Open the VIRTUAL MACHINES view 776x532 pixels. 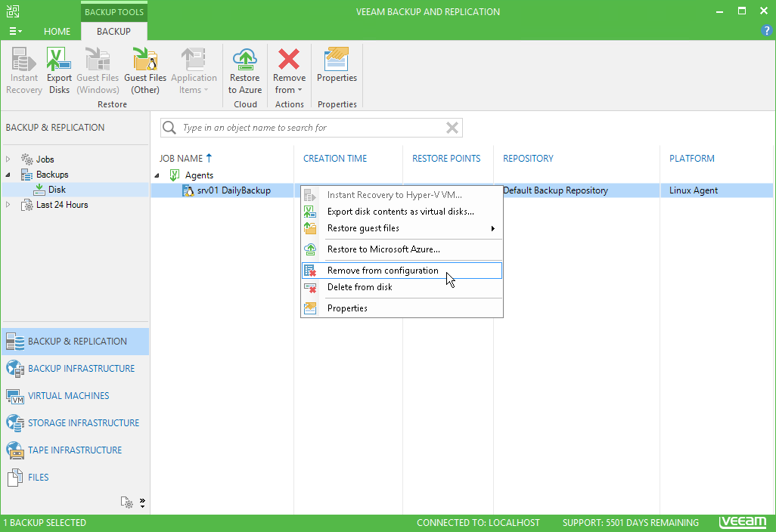(x=75, y=395)
